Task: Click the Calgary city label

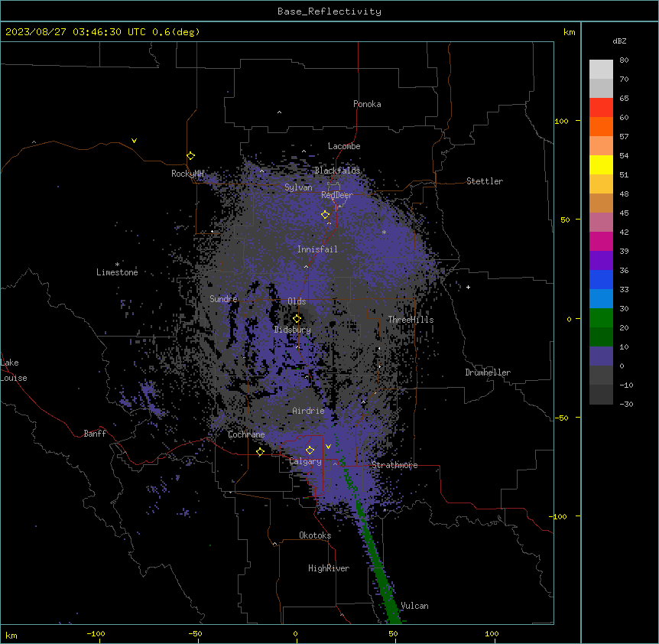Action: (306, 461)
